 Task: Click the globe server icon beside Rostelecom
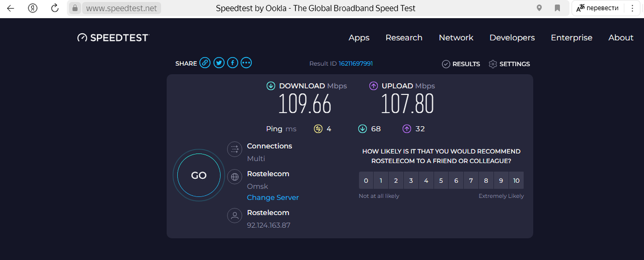pyautogui.click(x=235, y=177)
